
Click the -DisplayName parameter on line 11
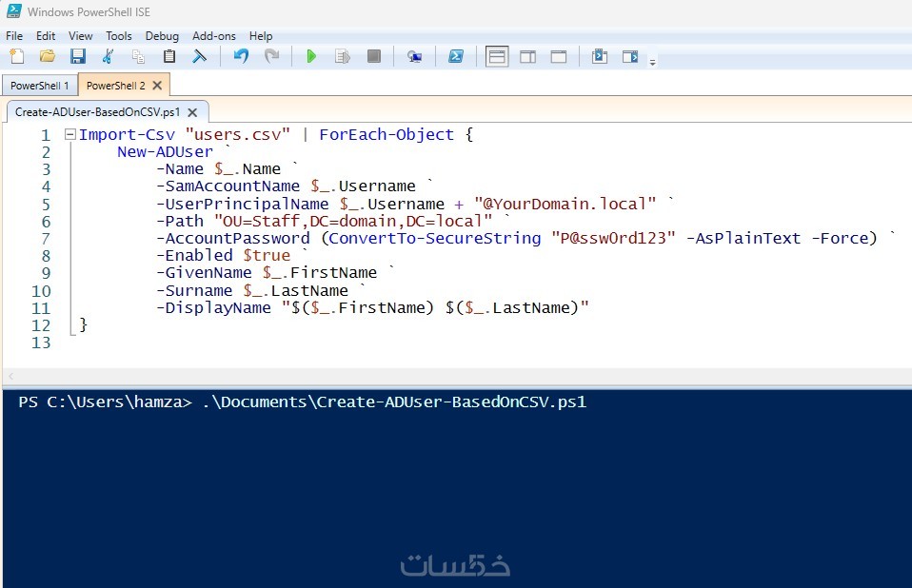(213, 308)
